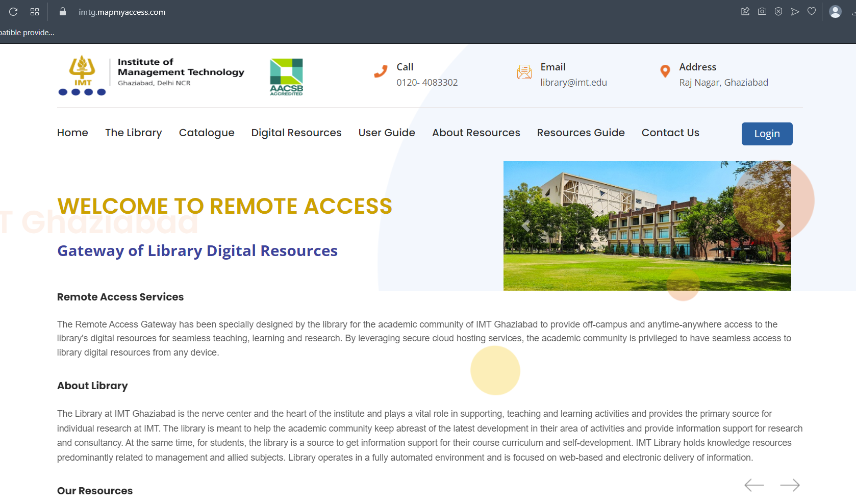Click the IMT Ghaziabad logo
This screenshot has width=856, height=504.
(82, 75)
